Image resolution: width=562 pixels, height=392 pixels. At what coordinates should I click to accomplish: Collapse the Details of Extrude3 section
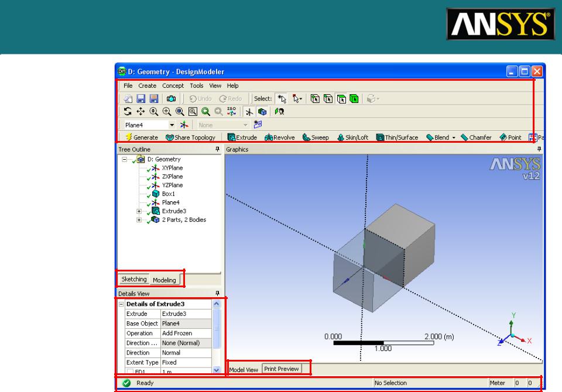[121, 304]
